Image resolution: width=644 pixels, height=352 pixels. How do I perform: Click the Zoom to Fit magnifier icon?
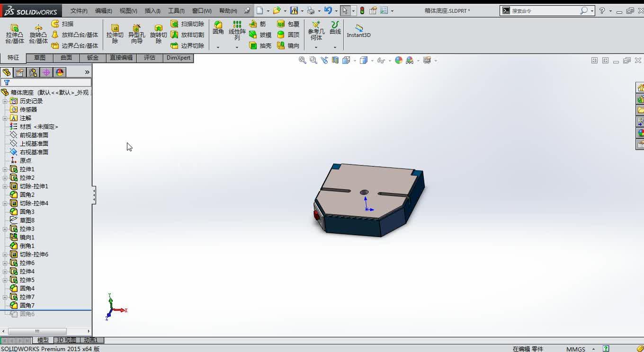tap(302, 60)
